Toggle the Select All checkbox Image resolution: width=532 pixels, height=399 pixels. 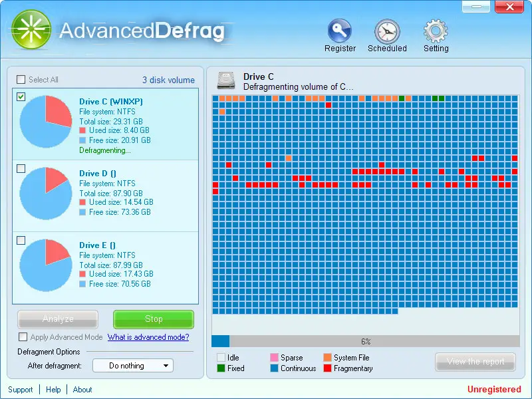(21, 79)
